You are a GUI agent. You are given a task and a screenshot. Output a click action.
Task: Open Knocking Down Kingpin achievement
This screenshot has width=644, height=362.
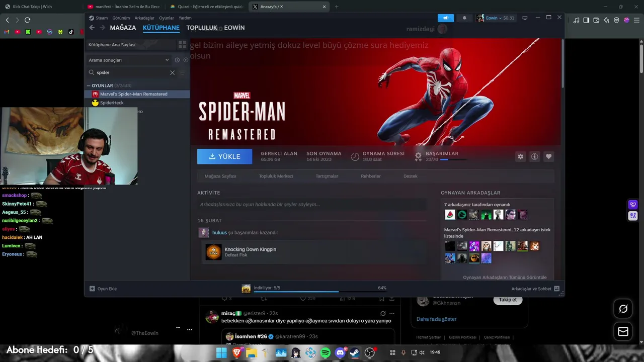pos(250,249)
